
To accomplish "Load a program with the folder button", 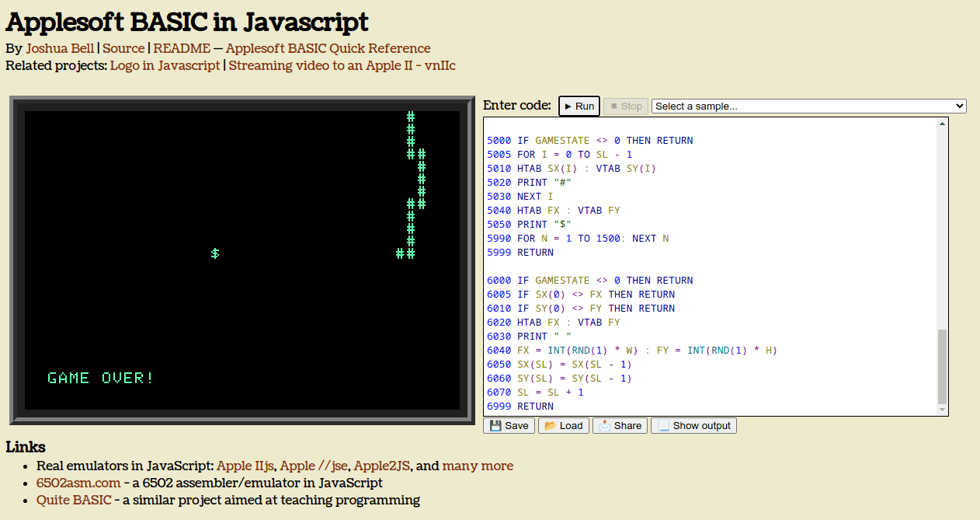I will (563, 425).
